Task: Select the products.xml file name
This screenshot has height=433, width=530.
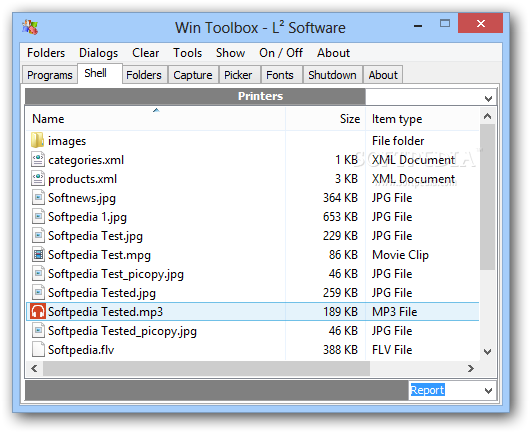Action: 82,178
